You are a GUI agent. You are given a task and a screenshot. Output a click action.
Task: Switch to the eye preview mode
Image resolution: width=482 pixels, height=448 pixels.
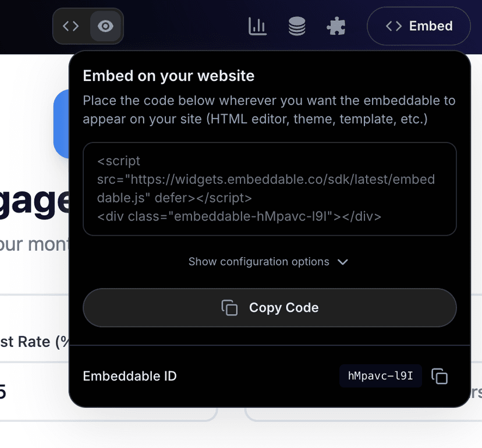coord(105,26)
